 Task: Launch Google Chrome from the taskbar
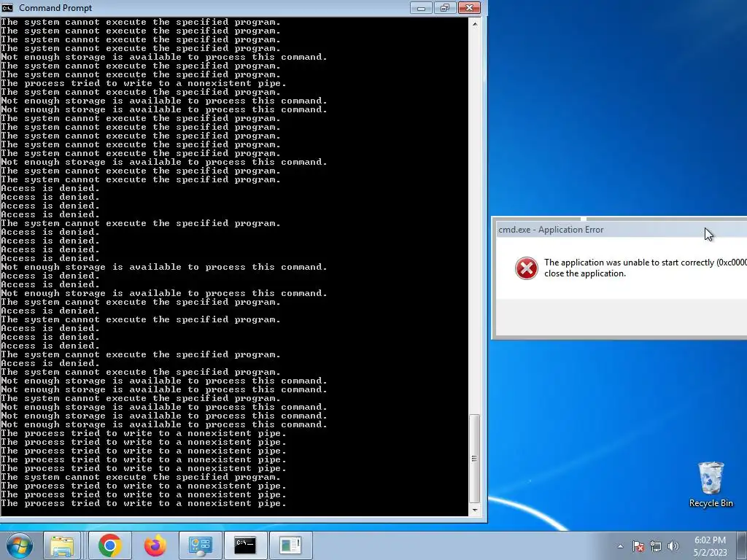110,545
